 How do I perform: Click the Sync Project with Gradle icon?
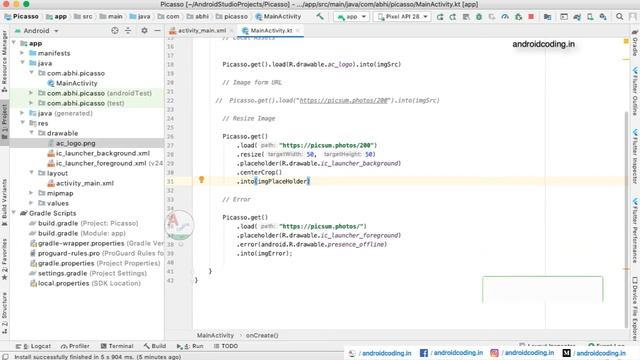click(577, 17)
